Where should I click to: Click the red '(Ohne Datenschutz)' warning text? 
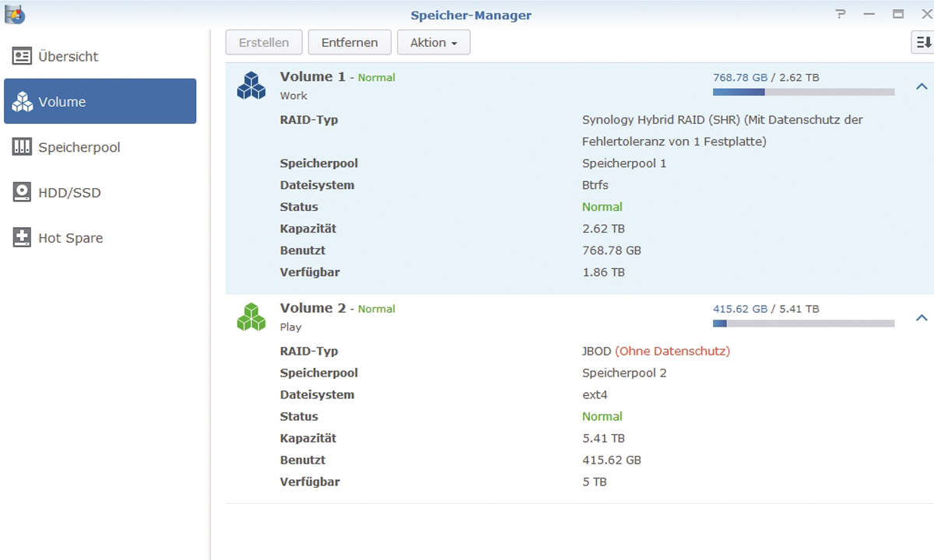672,351
